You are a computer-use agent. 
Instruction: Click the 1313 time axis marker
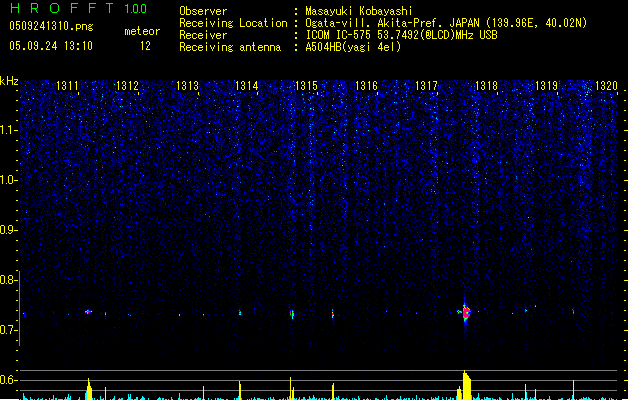pos(187,86)
